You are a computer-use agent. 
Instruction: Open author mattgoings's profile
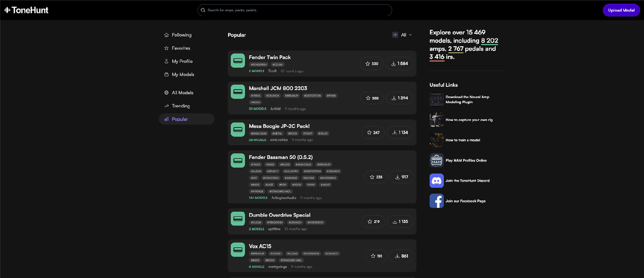(x=278, y=266)
